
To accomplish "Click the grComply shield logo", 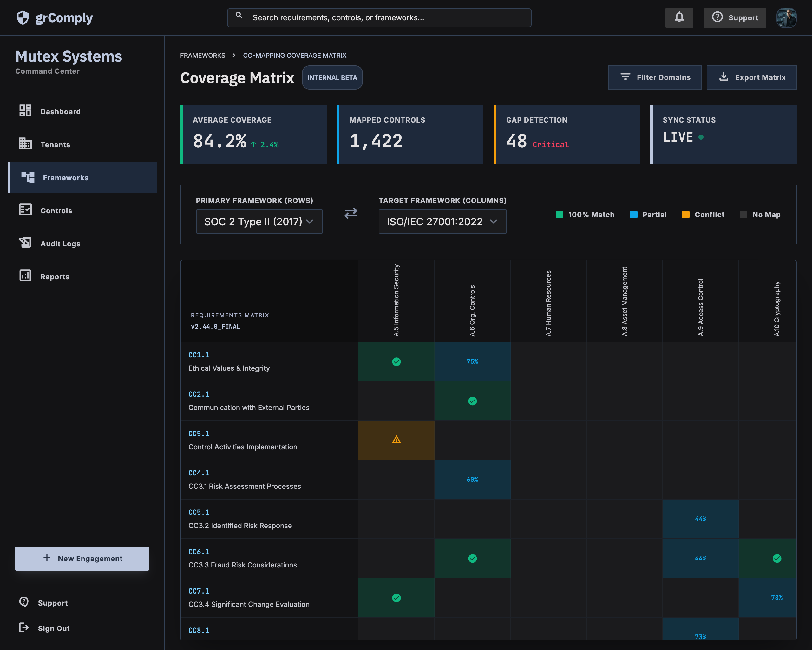I will [23, 18].
